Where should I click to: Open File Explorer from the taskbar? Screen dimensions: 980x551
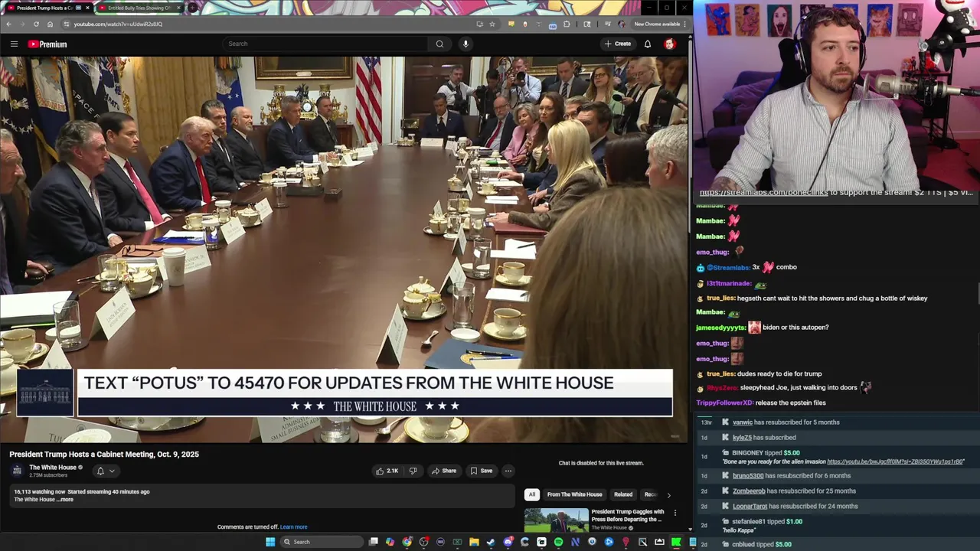pyautogui.click(x=474, y=542)
